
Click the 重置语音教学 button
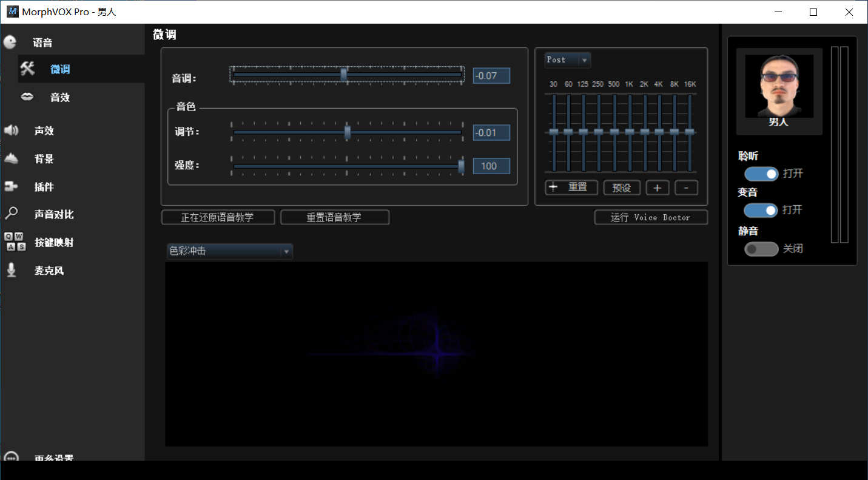[x=335, y=217]
